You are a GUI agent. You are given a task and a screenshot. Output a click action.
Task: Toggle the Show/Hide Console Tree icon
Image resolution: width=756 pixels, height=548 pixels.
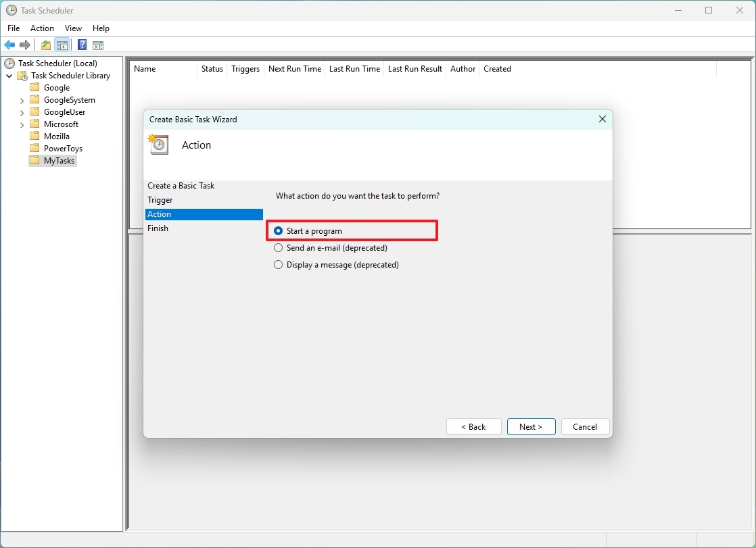point(62,45)
